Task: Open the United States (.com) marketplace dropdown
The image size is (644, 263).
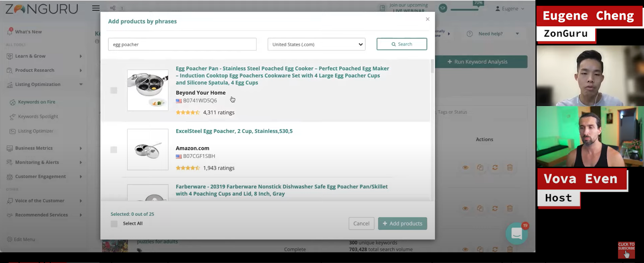Action: [316, 44]
